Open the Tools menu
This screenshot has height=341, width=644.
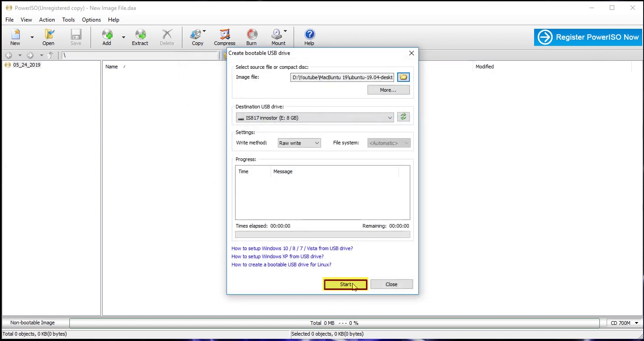[68, 20]
